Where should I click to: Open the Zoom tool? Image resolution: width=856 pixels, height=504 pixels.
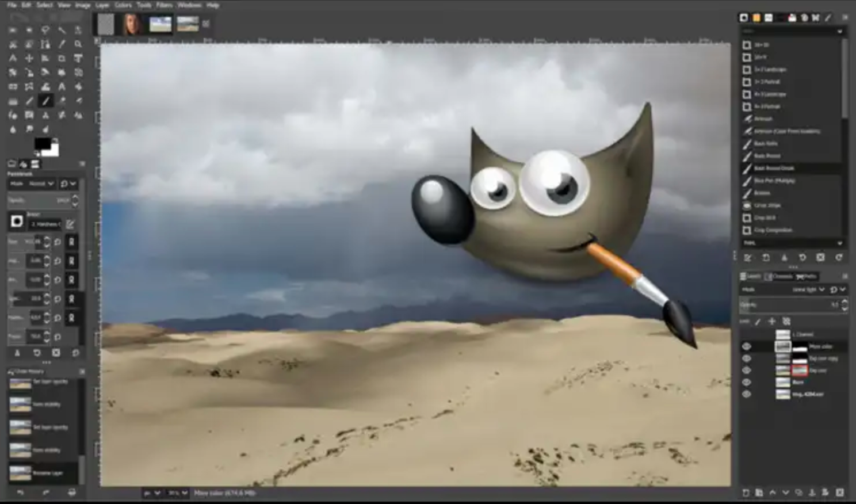tap(78, 44)
